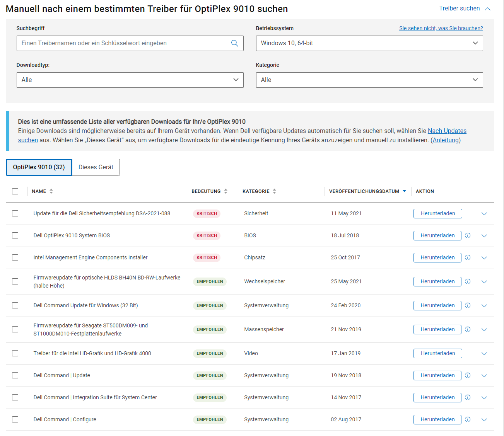Expand details for Dell Command | Configure
The height and width of the screenshot is (436, 504).
[x=484, y=420]
